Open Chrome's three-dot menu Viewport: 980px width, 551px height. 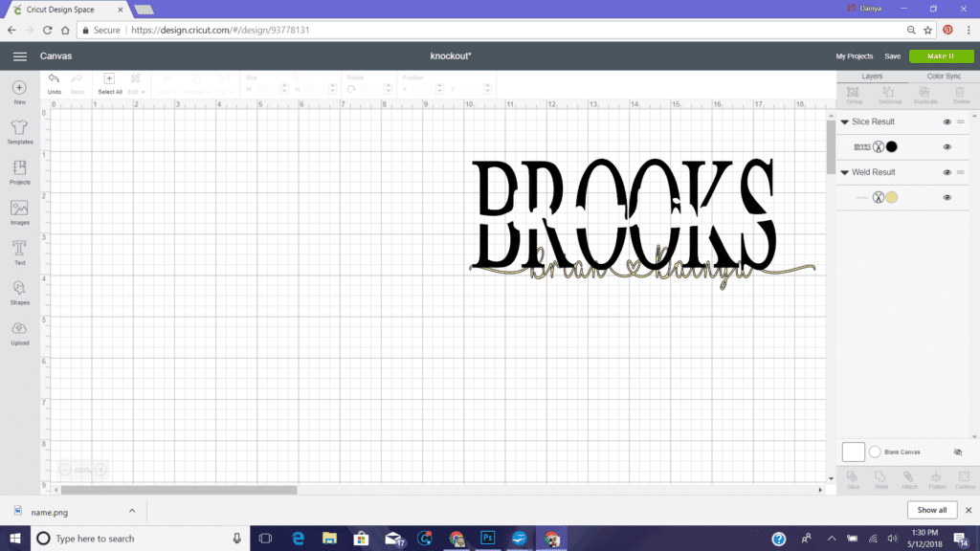point(969,30)
